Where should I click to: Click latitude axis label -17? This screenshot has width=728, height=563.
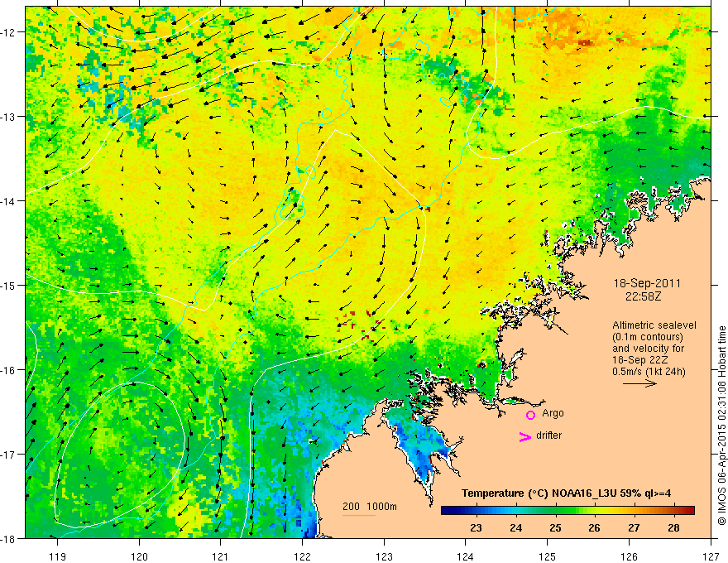9,455
